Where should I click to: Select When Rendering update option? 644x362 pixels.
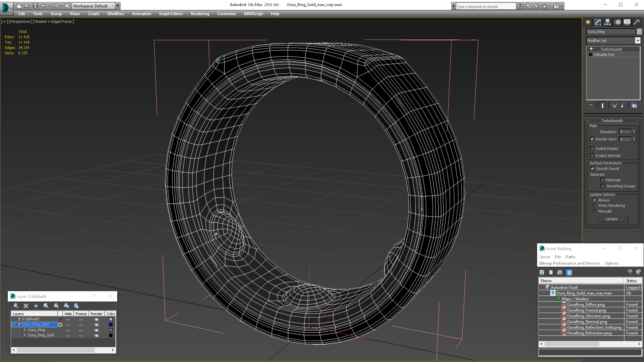click(594, 206)
